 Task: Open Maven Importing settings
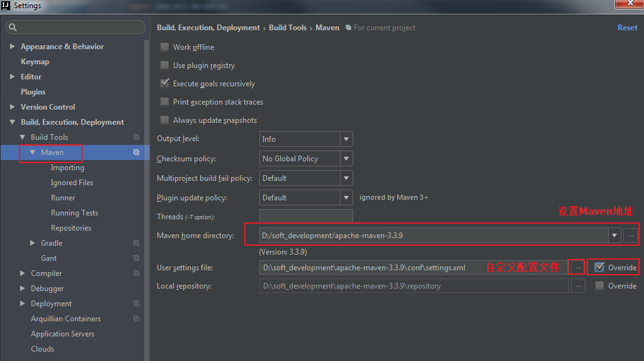67,168
